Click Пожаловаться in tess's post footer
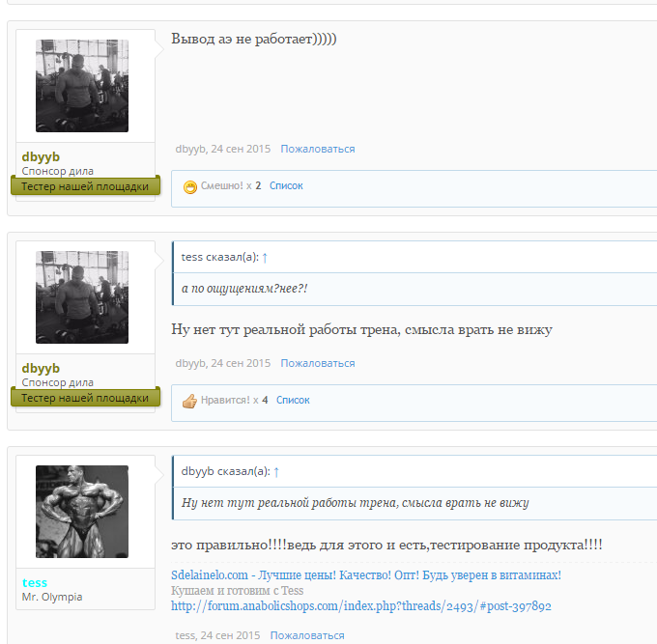Viewport: 657px width, 644px height. [x=306, y=635]
